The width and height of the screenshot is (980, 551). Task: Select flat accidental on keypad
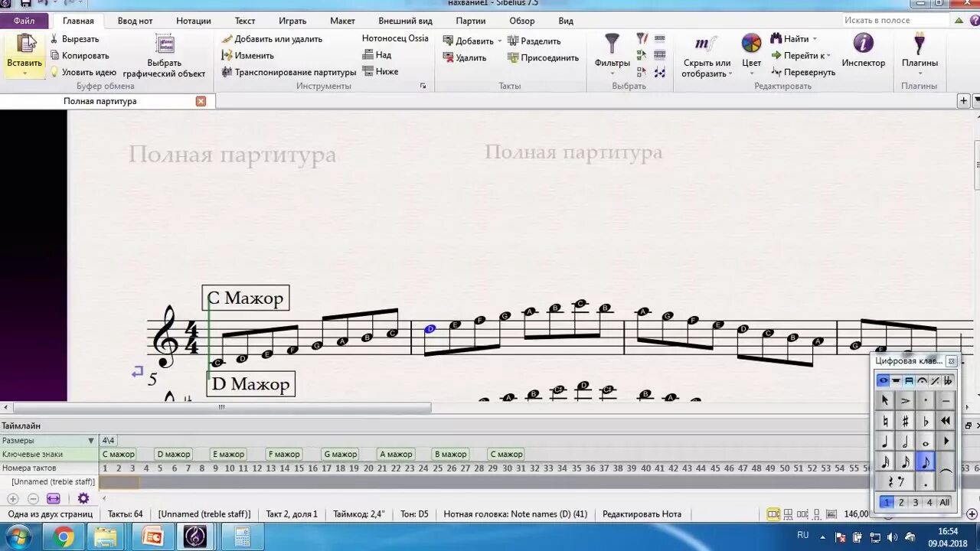[x=926, y=421]
